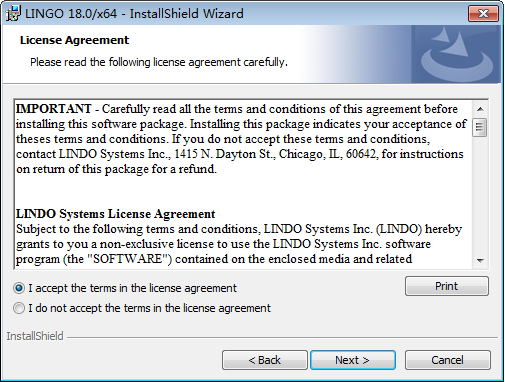505x382 pixels.
Task: Select the 'I accept the terms' radio button
Action: (x=19, y=288)
